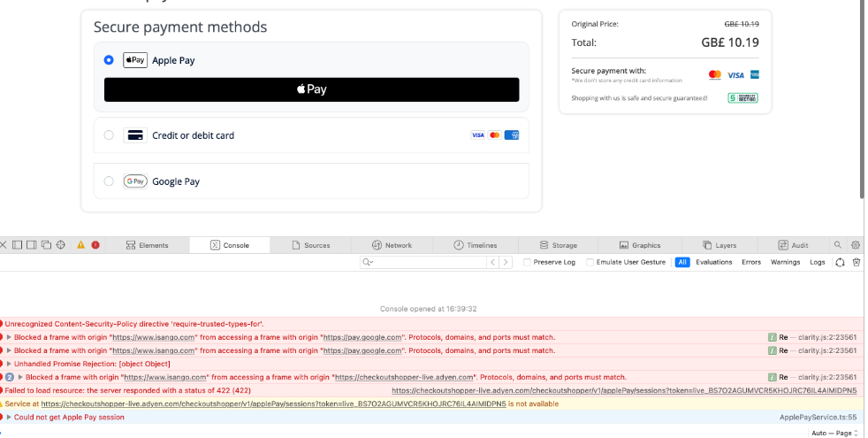This screenshot has width=868, height=438.
Task: Open the ApplePayService.ts:55 source link
Action: (x=818, y=417)
